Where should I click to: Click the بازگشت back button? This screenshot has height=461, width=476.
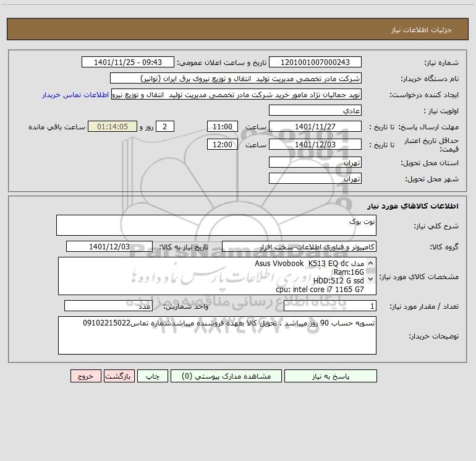click(x=119, y=376)
